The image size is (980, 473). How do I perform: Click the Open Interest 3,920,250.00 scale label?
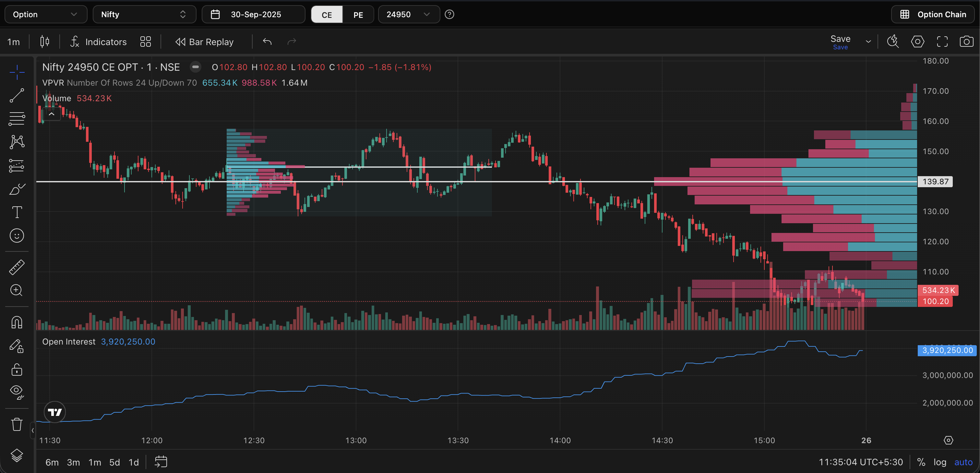(x=947, y=350)
